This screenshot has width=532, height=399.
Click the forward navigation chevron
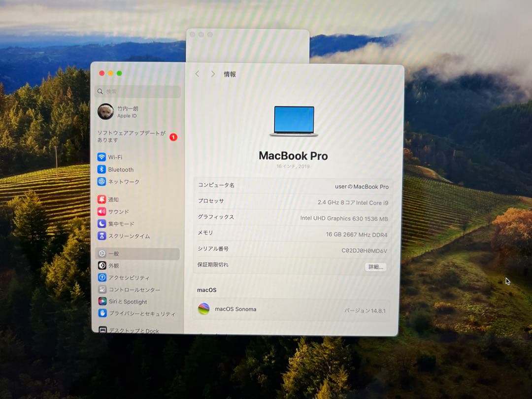tap(212, 73)
